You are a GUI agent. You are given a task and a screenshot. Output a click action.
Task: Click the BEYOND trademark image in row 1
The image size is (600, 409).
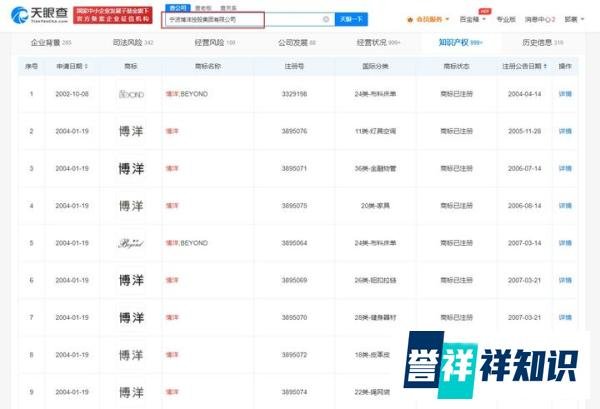tap(131, 94)
